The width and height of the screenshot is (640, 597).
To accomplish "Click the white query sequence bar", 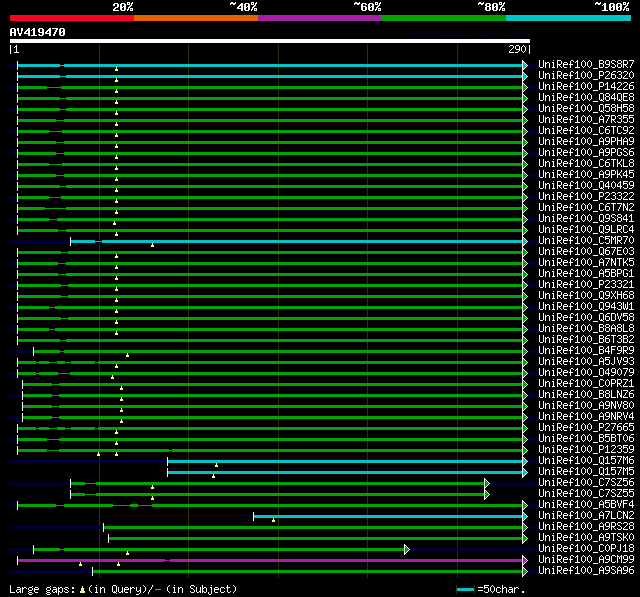I will 270,41.
